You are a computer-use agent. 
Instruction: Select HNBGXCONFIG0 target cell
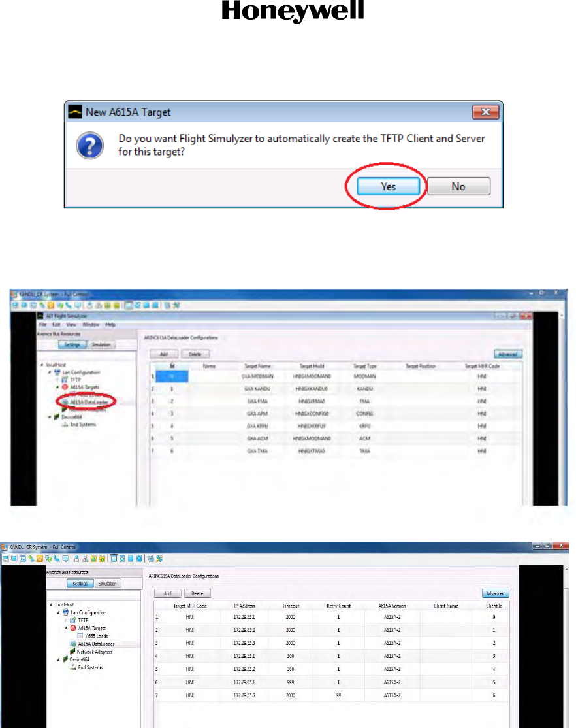coord(312,413)
